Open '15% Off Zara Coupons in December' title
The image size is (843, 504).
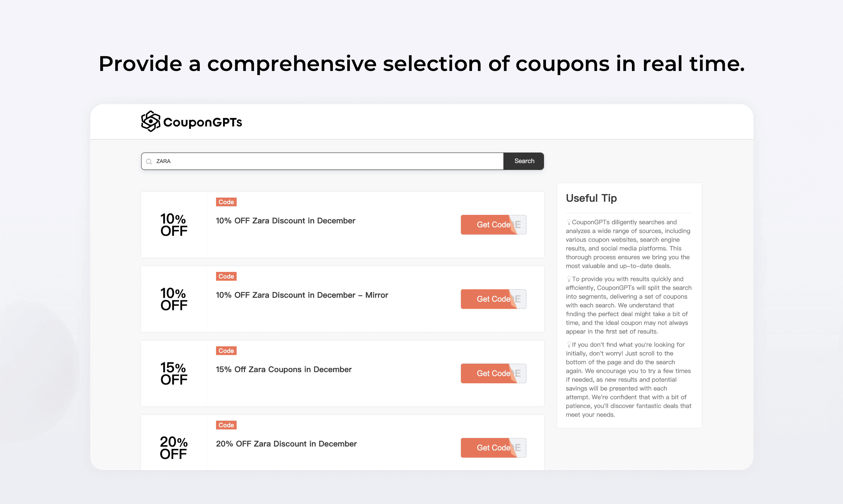coord(283,369)
